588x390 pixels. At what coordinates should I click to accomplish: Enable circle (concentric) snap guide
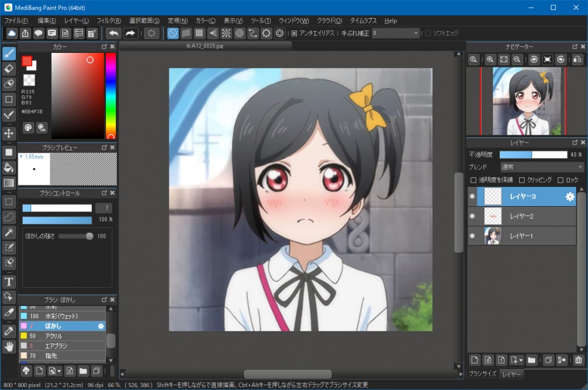[x=239, y=33]
